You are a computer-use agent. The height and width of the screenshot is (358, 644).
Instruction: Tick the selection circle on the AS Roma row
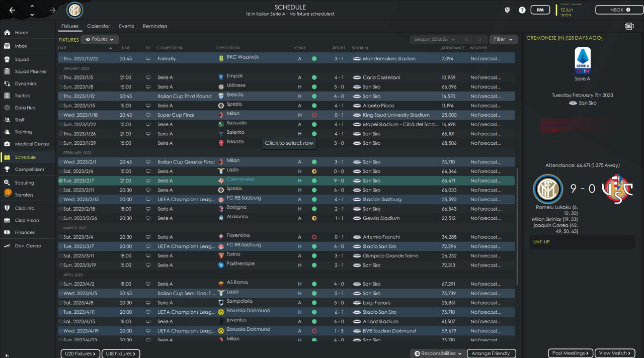coord(61,284)
